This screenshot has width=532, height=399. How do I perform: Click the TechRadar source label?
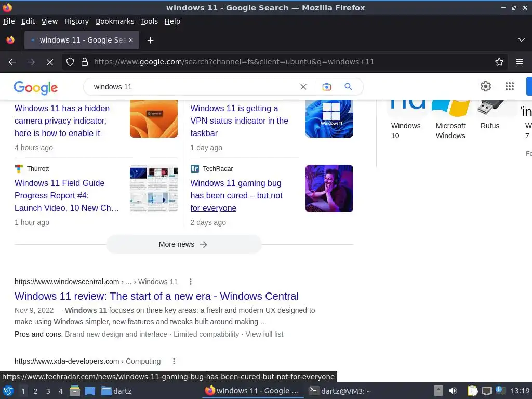218,169
